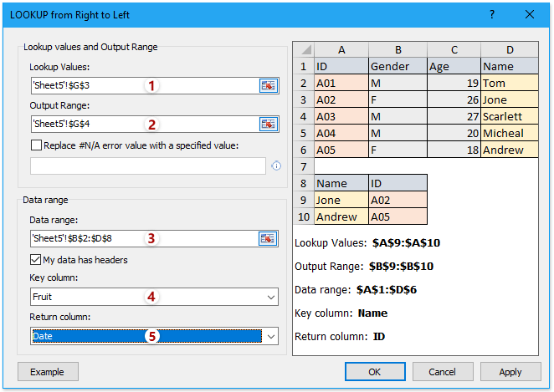This screenshot has height=392, width=554.
Task: Enable Replace #N/A error value checkbox
Action: tap(36, 145)
